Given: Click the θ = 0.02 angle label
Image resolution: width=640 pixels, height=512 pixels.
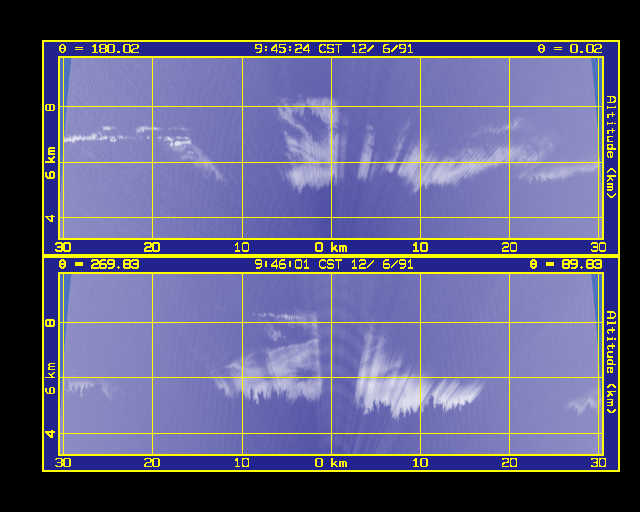Looking at the screenshot, I should [x=570, y=49].
